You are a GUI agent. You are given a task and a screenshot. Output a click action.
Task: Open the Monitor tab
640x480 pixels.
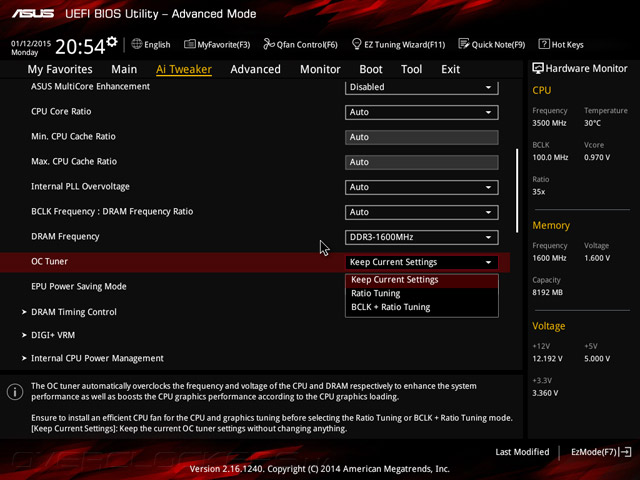tap(320, 69)
